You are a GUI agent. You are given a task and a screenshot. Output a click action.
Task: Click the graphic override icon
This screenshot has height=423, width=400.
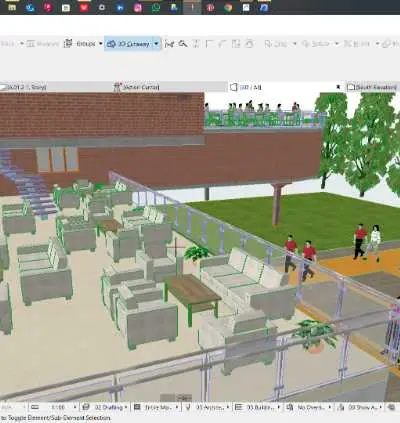tap(290, 407)
